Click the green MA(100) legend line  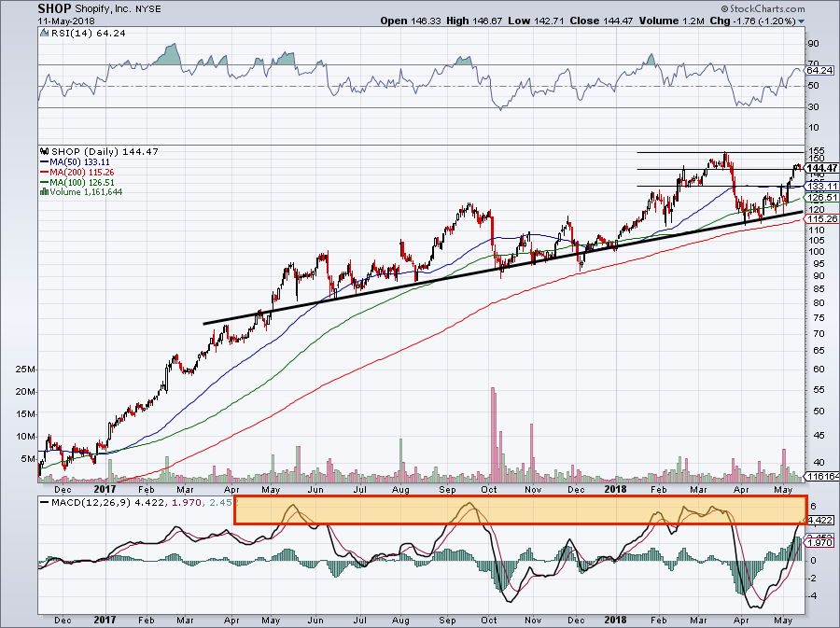45,183
